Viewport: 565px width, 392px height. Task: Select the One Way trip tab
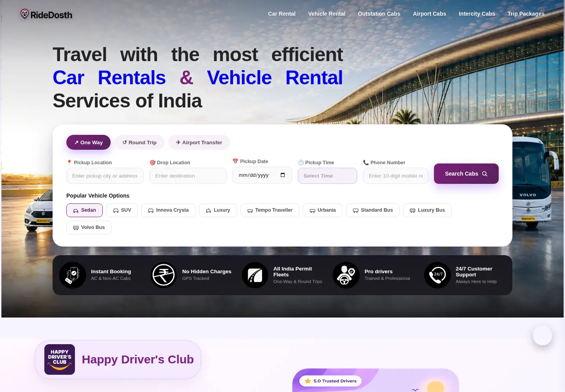[x=88, y=142]
